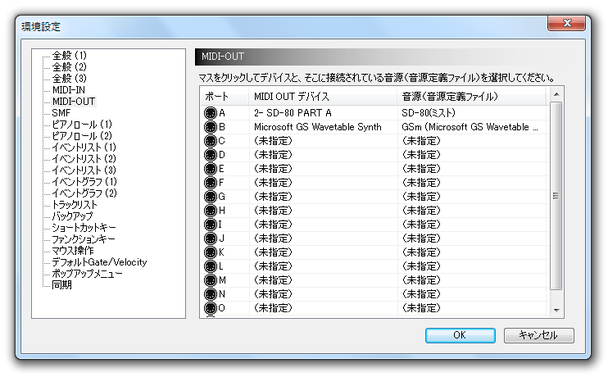Viewport: 608px width, 377px height.
Task: Select 全般 (1) in settings tree
Action: 69,55
